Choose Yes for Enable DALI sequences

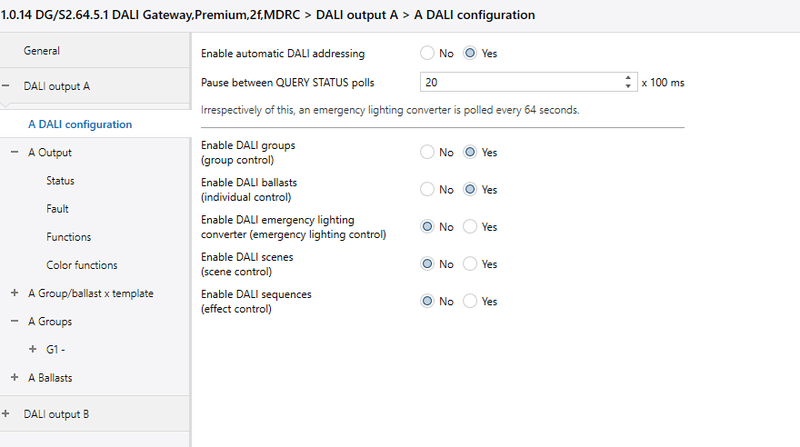(470, 301)
